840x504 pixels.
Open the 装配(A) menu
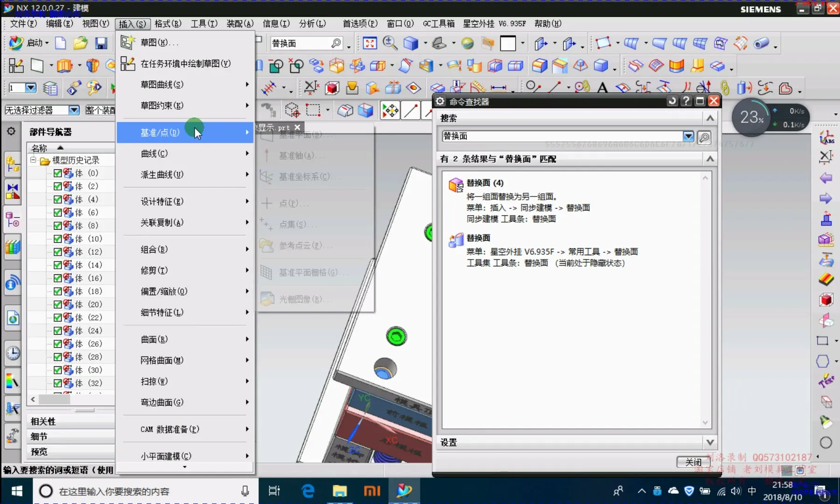click(x=240, y=23)
